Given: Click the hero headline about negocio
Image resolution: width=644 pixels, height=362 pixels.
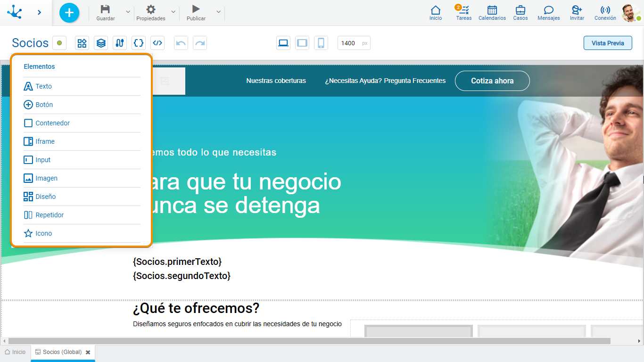Looking at the screenshot, I should (x=245, y=193).
